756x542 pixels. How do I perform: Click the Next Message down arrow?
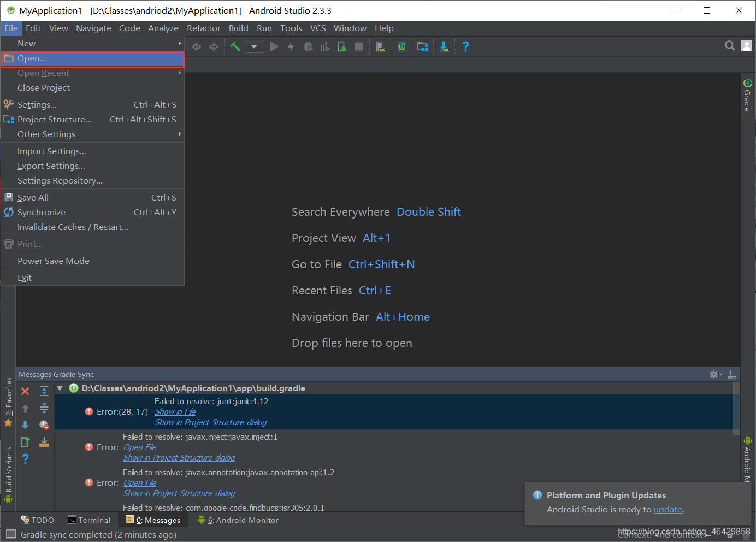tap(25, 425)
